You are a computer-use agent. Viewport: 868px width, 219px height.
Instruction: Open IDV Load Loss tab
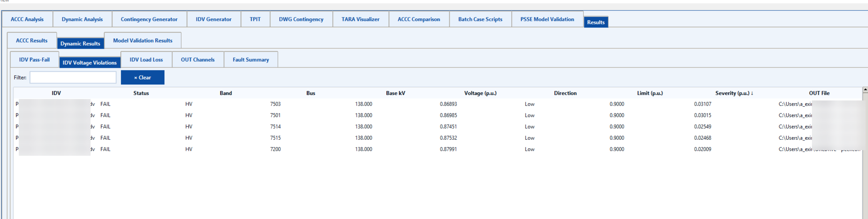(x=146, y=59)
